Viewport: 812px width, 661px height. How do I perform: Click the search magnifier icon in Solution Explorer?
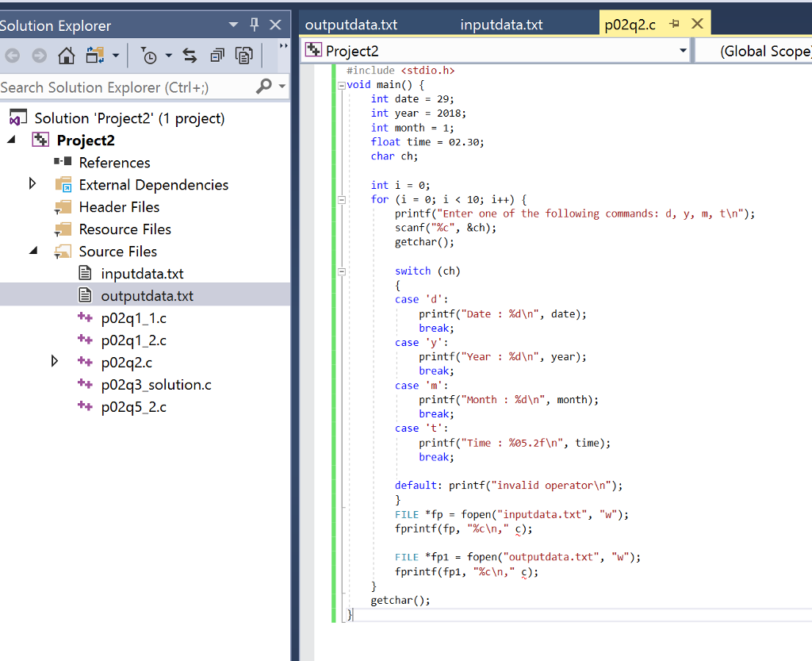[x=264, y=86]
